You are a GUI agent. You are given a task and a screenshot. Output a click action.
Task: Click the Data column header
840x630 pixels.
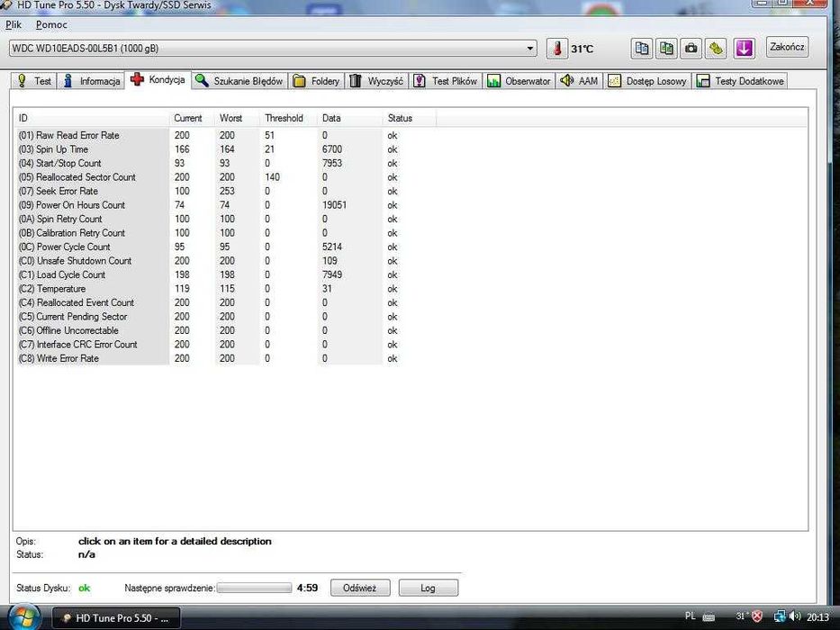[x=350, y=118]
